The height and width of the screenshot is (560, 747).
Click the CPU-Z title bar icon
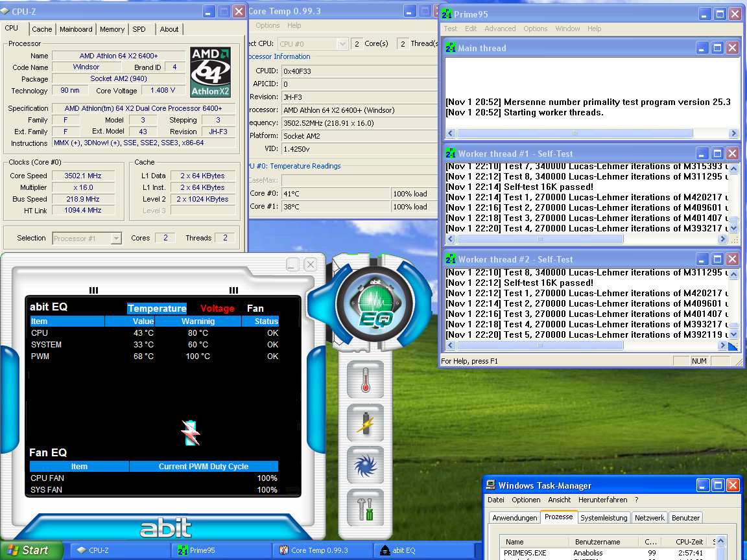(x=5, y=11)
